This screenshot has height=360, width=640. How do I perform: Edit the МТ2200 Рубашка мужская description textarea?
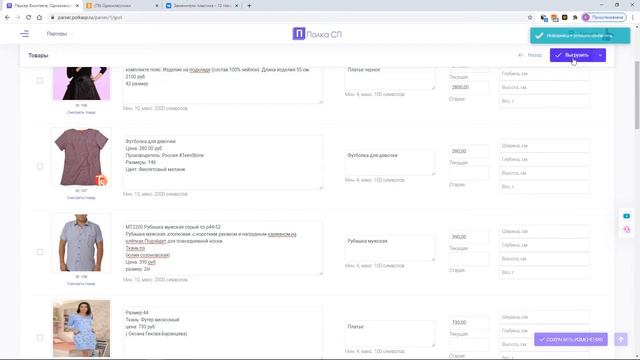click(x=223, y=248)
